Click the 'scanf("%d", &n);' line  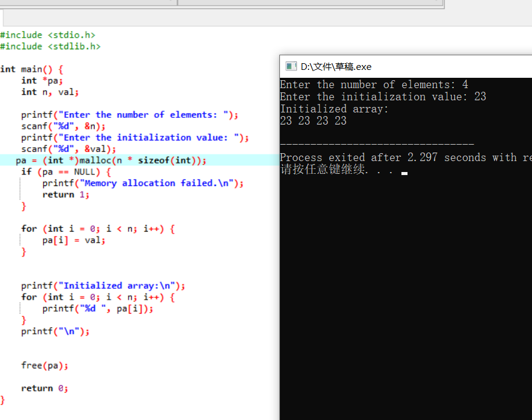[x=63, y=126]
